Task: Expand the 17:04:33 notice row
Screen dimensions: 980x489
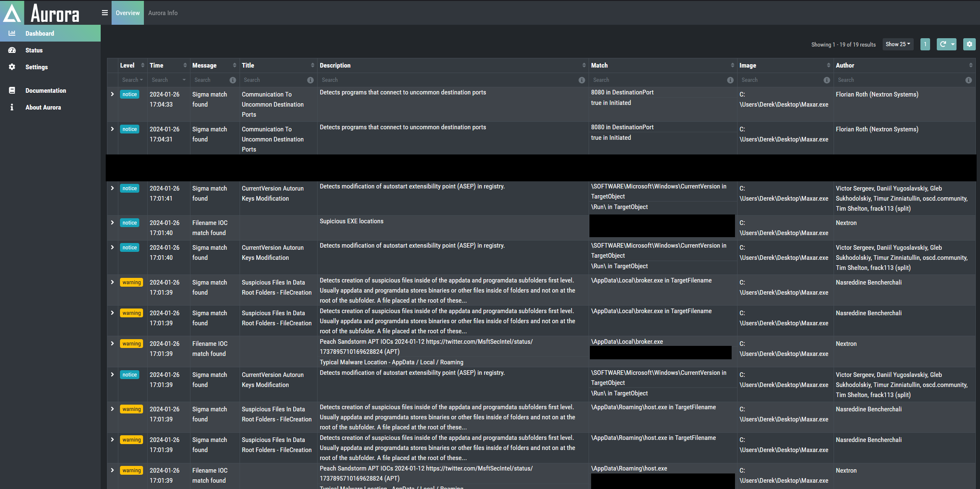Action: pos(112,94)
